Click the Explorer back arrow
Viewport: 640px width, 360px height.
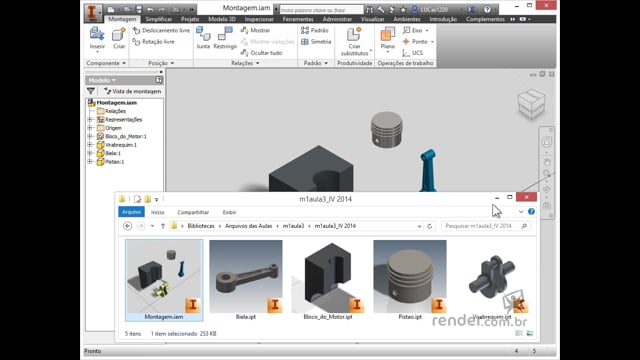click(127, 226)
